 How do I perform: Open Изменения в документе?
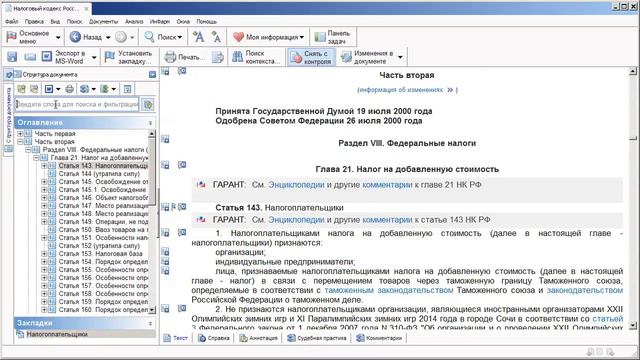(x=367, y=57)
